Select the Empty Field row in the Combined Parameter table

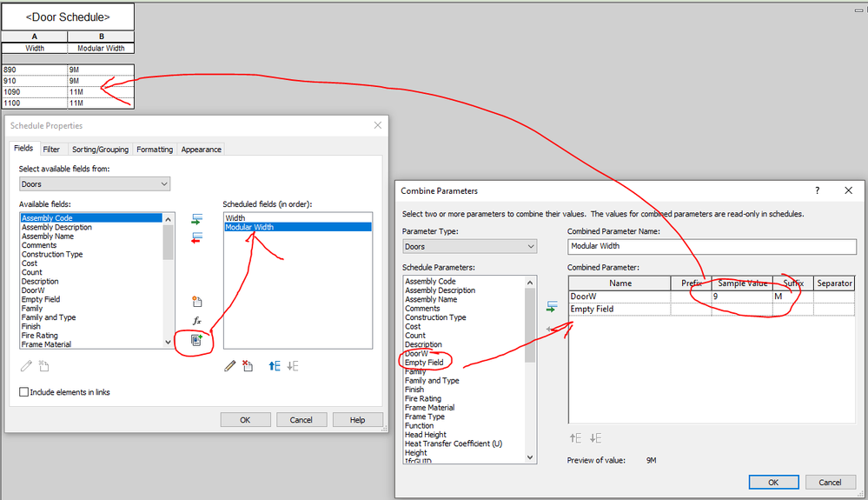[712, 309]
